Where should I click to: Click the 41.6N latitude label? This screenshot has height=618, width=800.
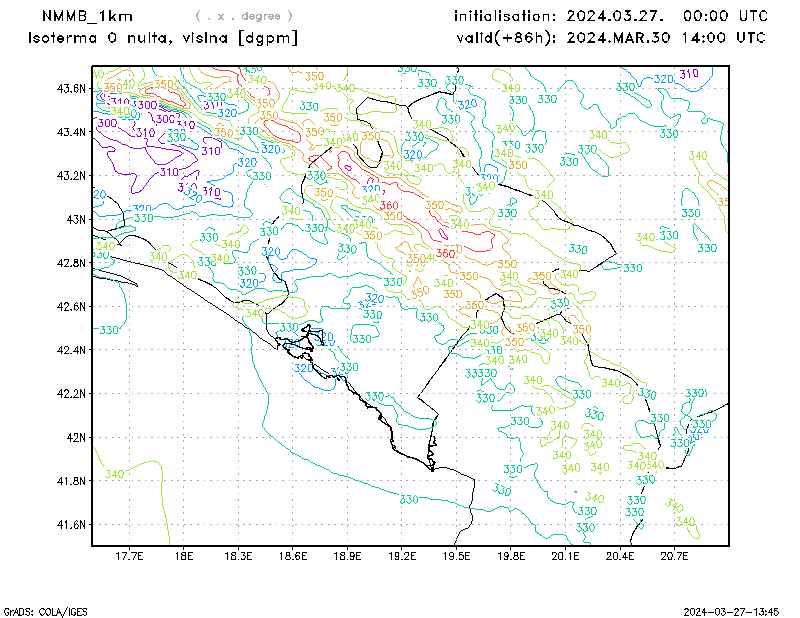click(x=71, y=525)
